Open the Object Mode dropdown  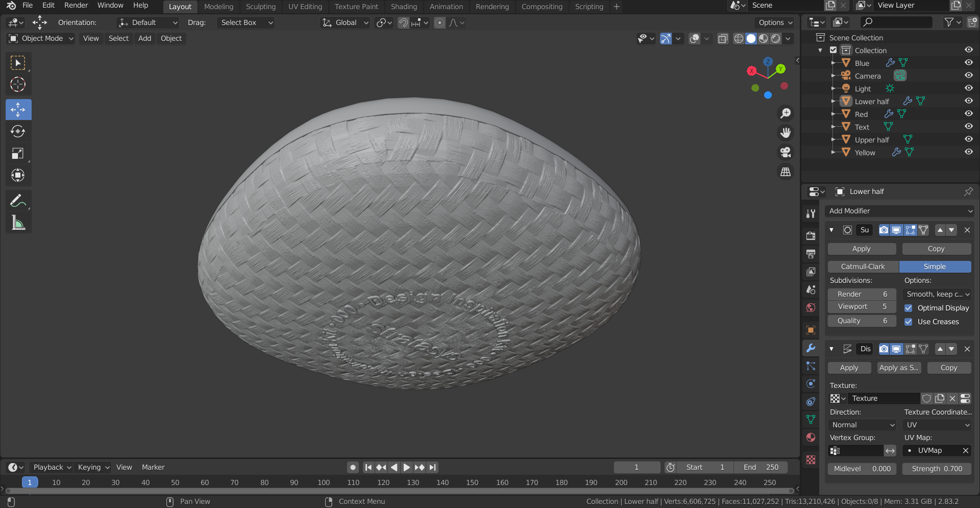click(41, 39)
